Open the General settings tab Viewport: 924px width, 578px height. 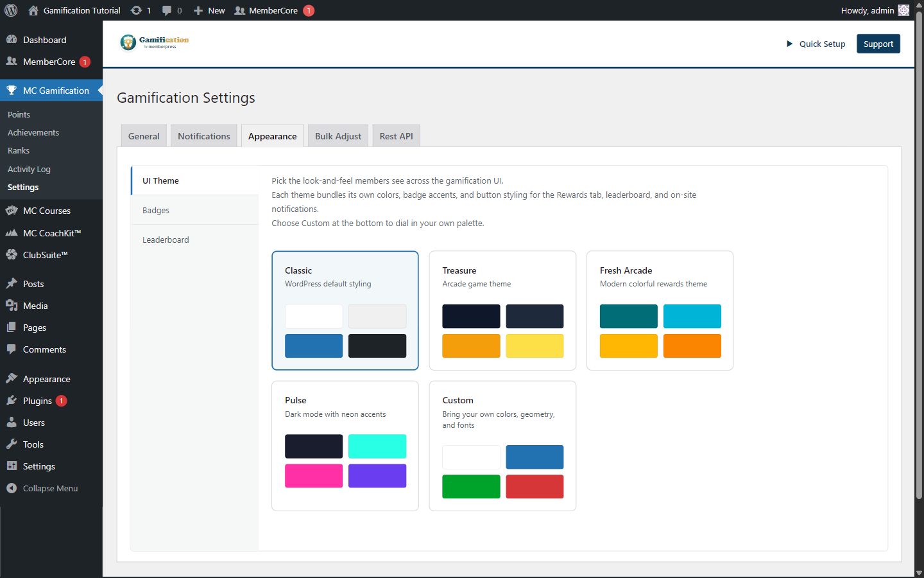tap(144, 136)
